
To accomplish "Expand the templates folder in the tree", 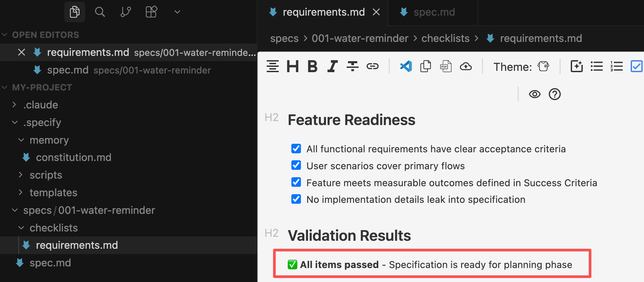I will (x=53, y=193).
